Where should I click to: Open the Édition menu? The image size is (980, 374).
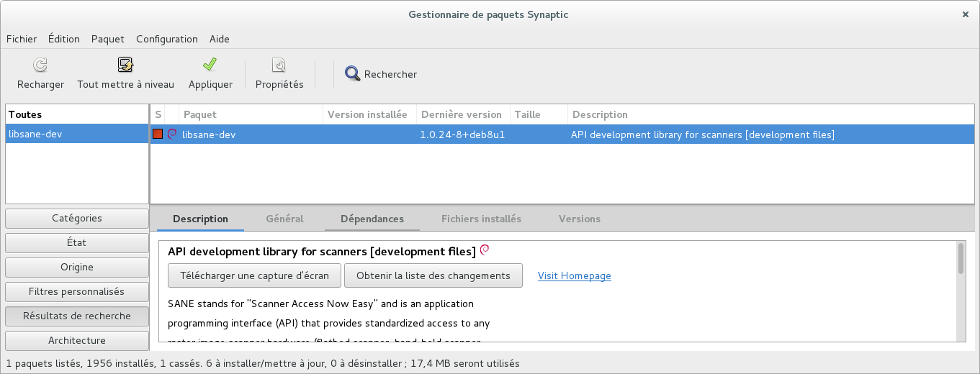click(64, 39)
